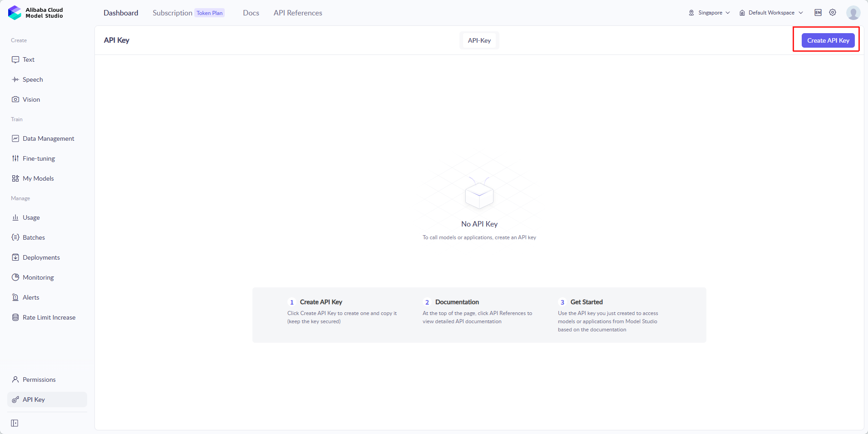Open the Speech waveform icon in sidebar
868x434 pixels.
15,79
